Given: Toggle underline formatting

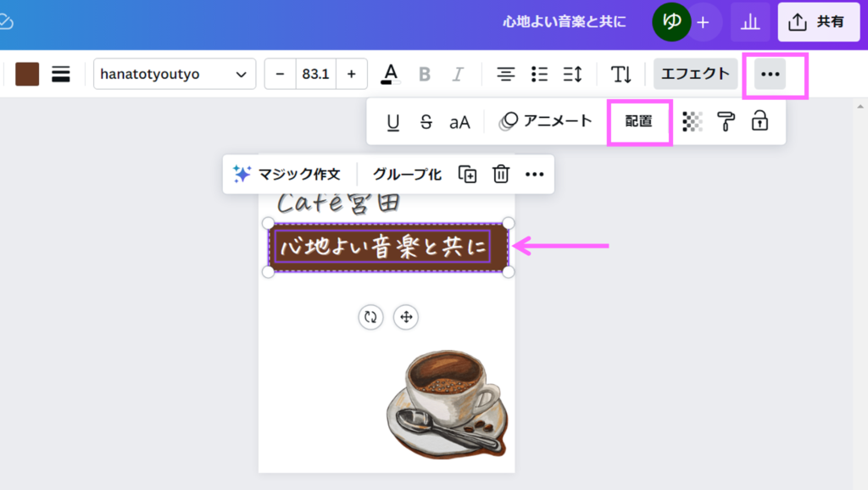Looking at the screenshot, I should 393,122.
